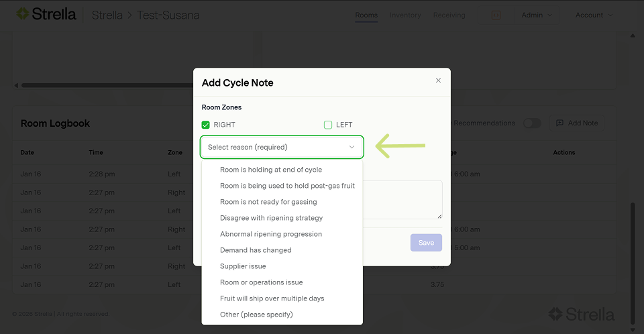
Task: Expand the Account menu
Action: click(594, 15)
